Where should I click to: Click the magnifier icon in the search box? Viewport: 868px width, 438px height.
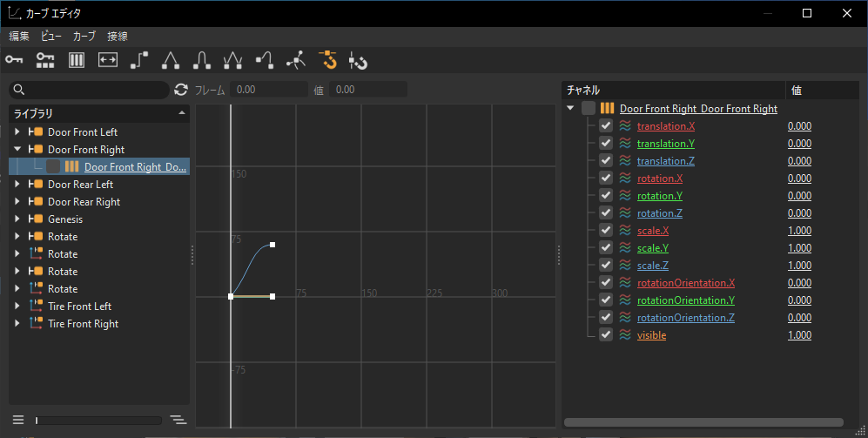pos(19,89)
